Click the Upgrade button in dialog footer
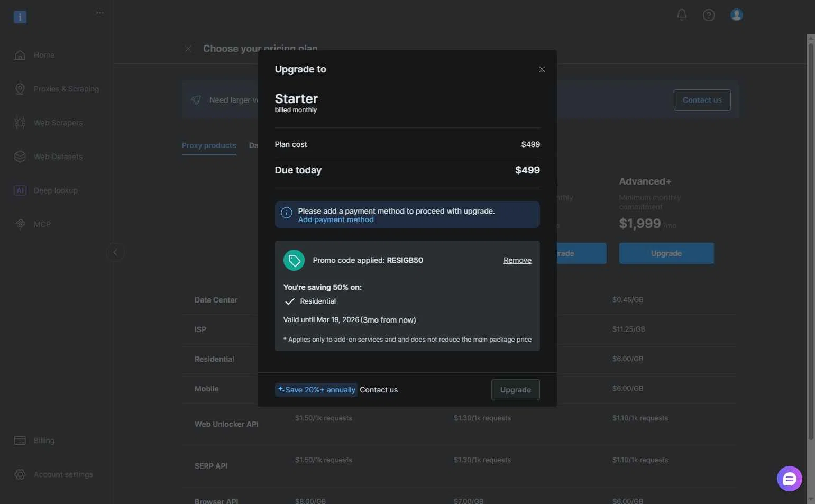The width and height of the screenshot is (815, 504). [516, 390]
